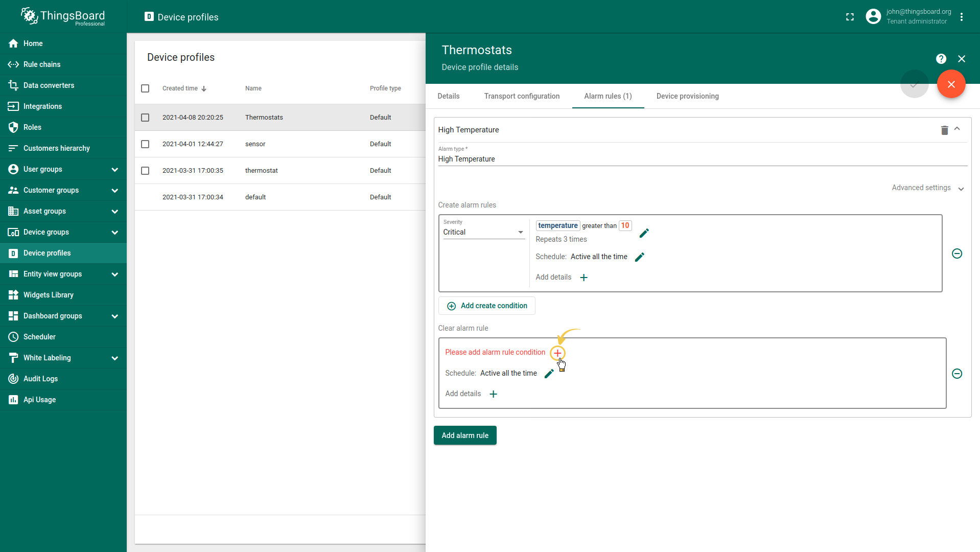The width and height of the screenshot is (980, 552).
Task: Click the Name column header
Action: (x=253, y=88)
